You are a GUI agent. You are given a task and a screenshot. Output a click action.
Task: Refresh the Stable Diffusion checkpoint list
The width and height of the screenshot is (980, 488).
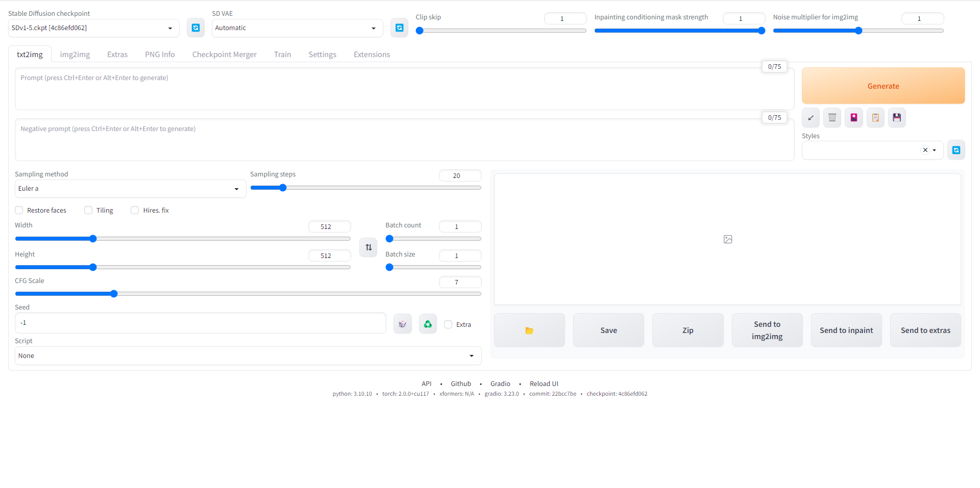click(x=195, y=28)
